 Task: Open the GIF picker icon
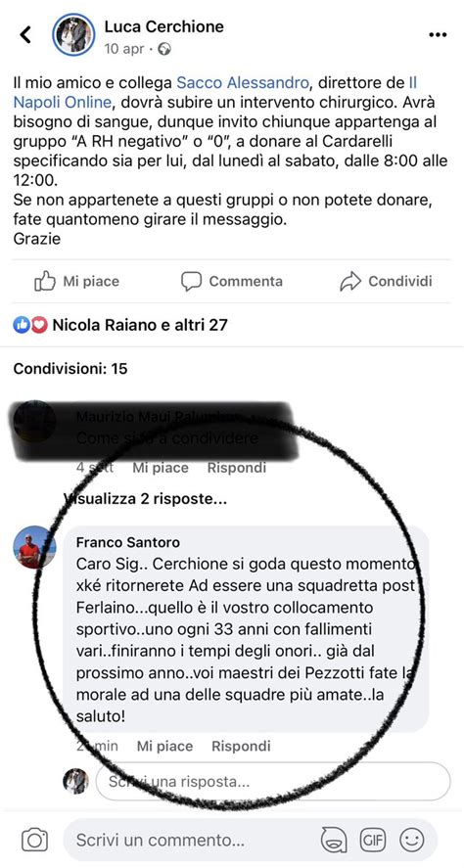(373, 841)
